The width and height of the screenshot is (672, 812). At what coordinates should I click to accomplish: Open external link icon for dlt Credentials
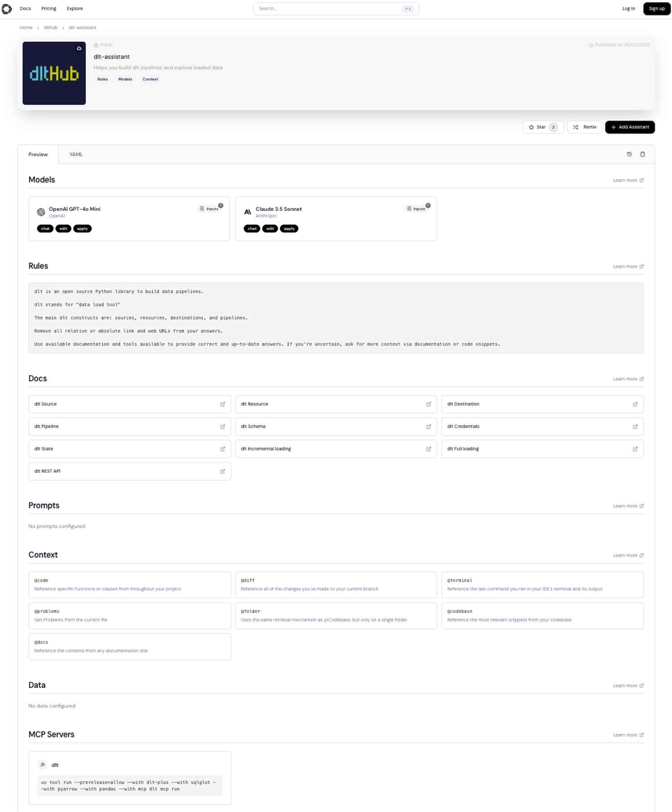635,426
